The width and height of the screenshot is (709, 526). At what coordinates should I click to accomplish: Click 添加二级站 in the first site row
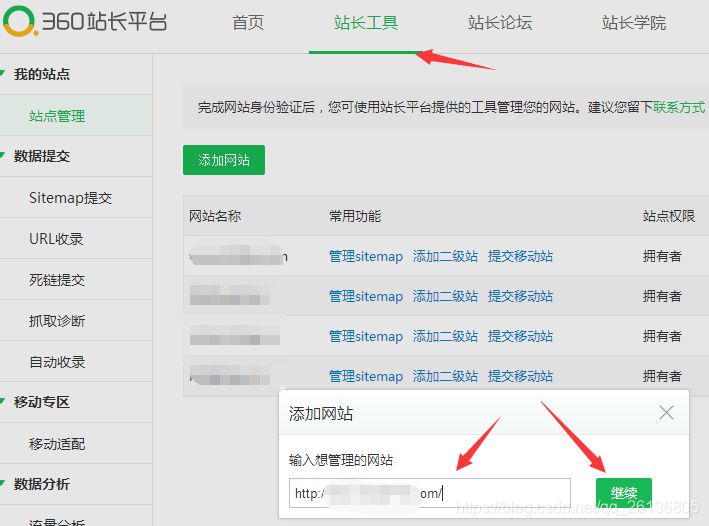(445, 256)
